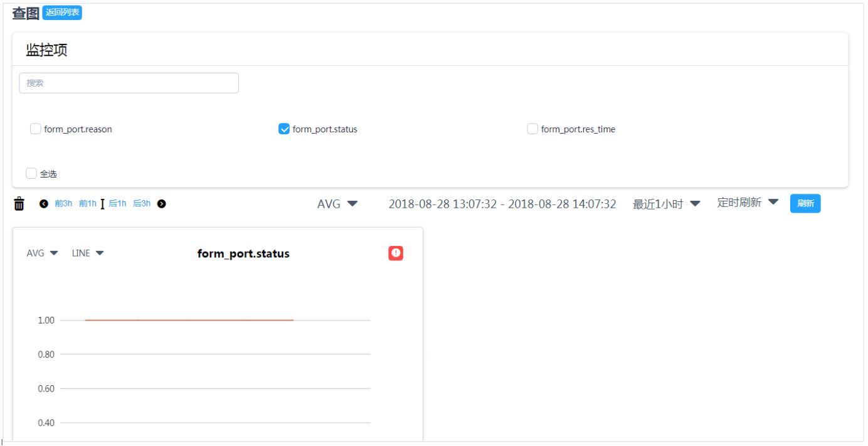Open the AVG dropdown inside the chart panel

pyautogui.click(x=43, y=253)
